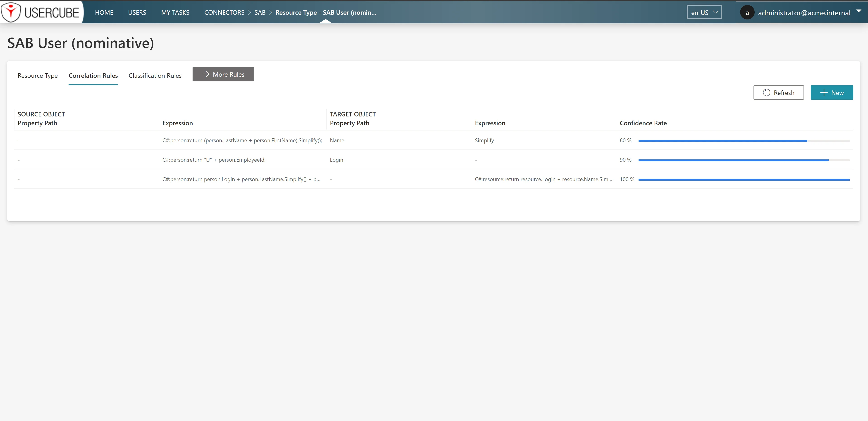Open MY TASKS menu
This screenshot has height=421, width=868.
[x=175, y=12]
